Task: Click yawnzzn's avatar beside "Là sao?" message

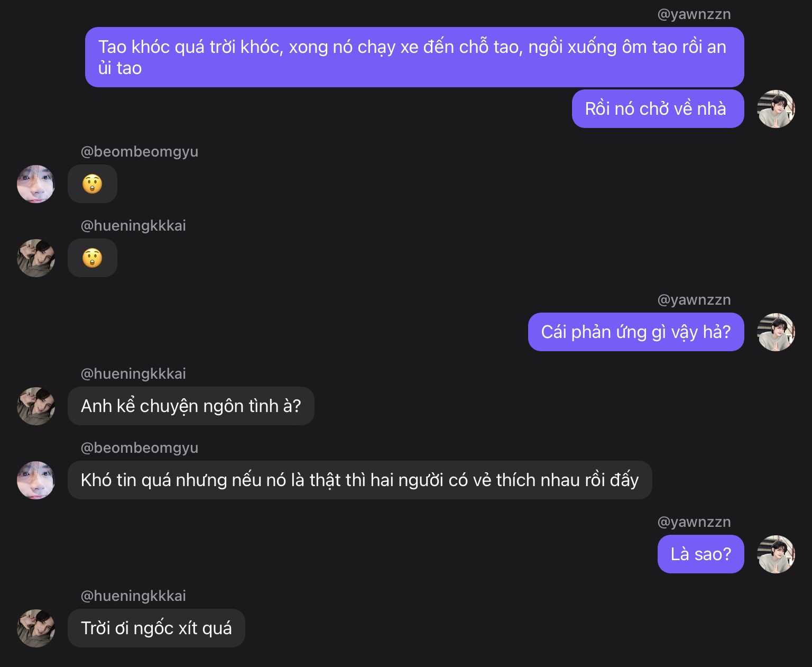Action: click(x=776, y=554)
